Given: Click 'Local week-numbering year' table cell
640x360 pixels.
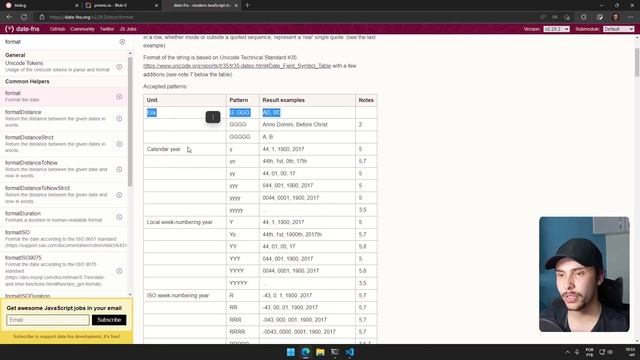Looking at the screenshot, I should click(185, 222).
